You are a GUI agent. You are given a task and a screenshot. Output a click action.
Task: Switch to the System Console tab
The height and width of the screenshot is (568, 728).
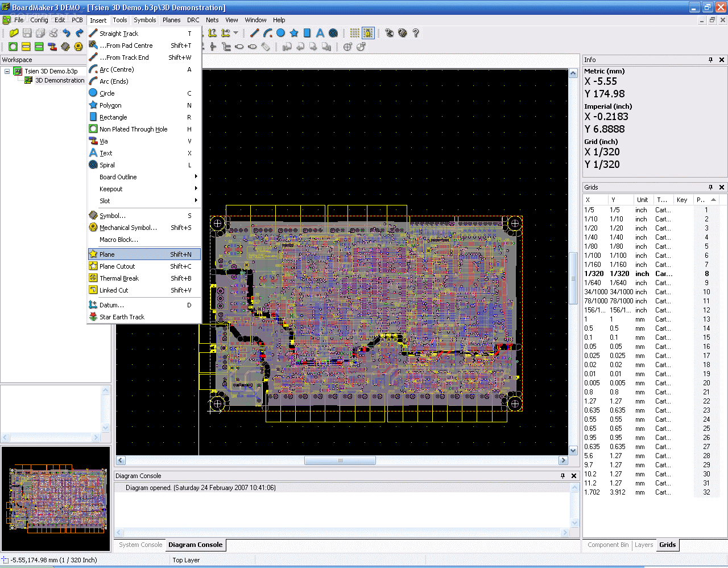(140, 545)
